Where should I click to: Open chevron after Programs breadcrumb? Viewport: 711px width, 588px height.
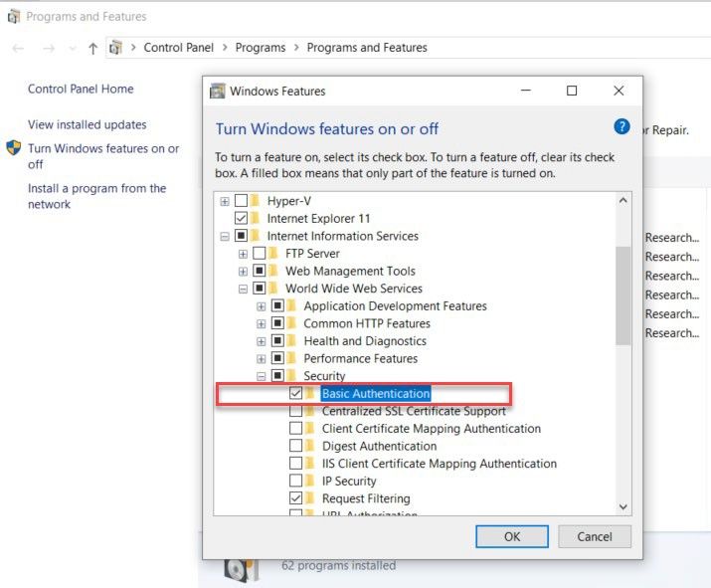coord(296,47)
